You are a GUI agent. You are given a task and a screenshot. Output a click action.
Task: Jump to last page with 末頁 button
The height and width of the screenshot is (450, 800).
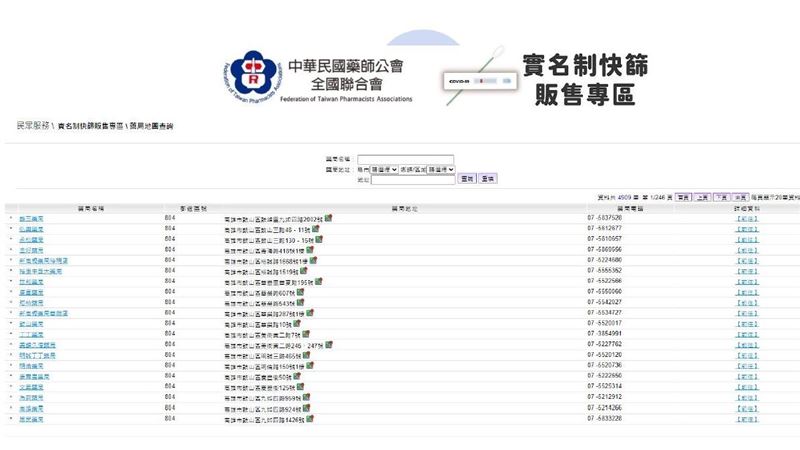point(740,197)
